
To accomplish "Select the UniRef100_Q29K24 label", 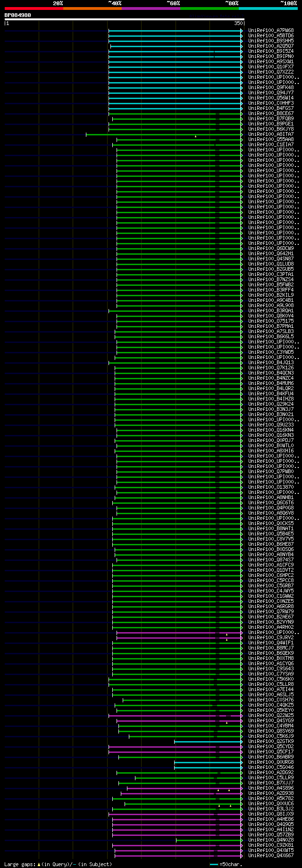I will (x=271, y=404).
